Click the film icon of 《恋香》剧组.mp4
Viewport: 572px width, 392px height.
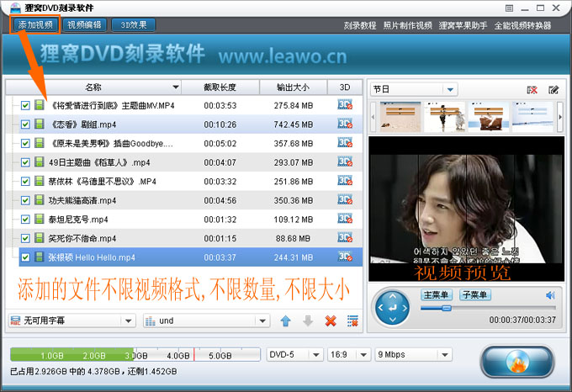click(x=40, y=124)
